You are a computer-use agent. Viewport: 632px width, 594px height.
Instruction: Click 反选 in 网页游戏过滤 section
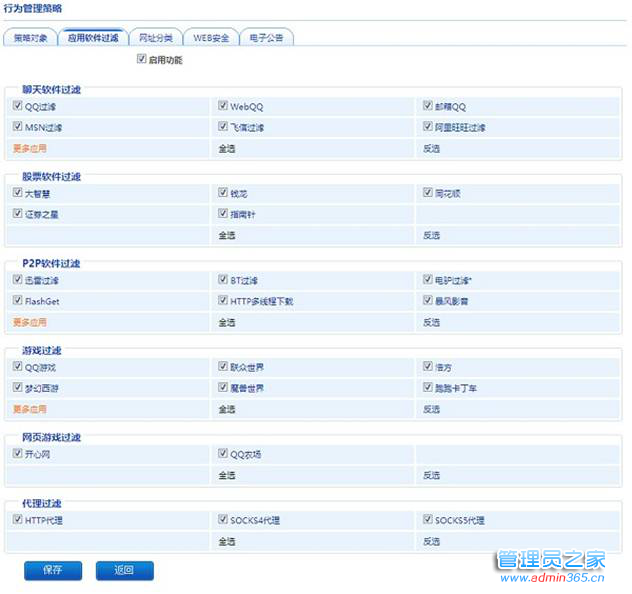(x=432, y=476)
